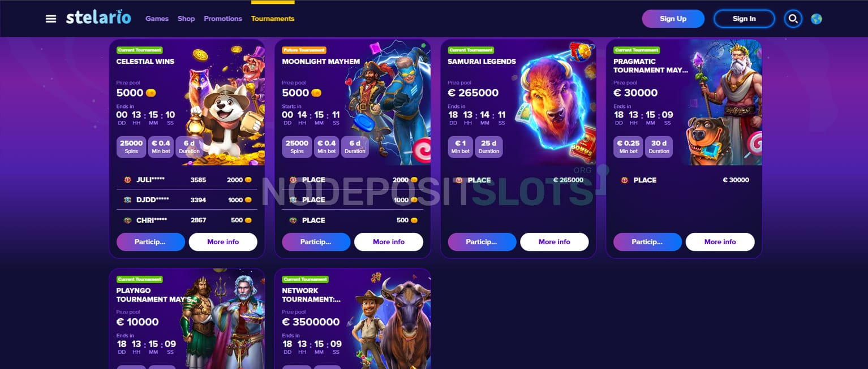Click third-place badge beside CHRI*****
The image size is (868, 369).
127,220
